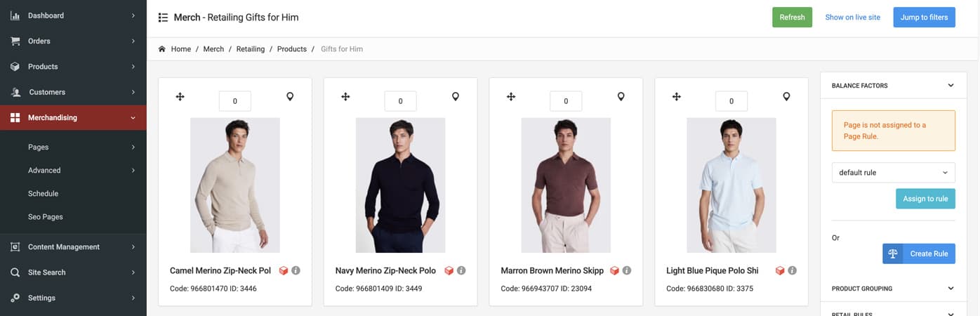Click the move handle on Camel Merino card

click(180, 97)
